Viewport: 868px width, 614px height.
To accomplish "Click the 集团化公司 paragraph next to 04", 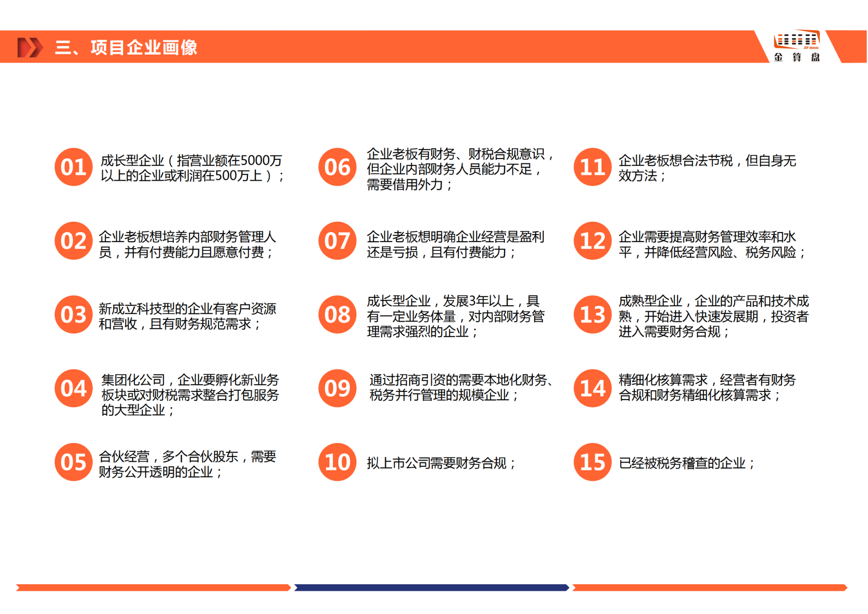I will click(x=190, y=395).
